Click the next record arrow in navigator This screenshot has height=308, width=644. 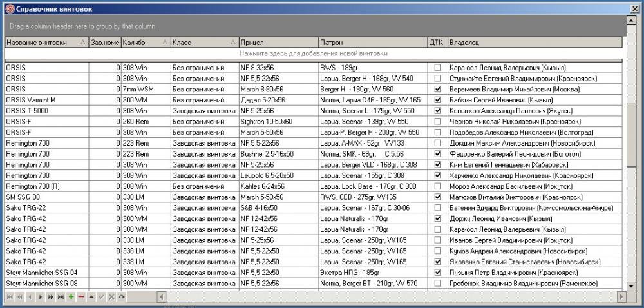click(41, 296)
